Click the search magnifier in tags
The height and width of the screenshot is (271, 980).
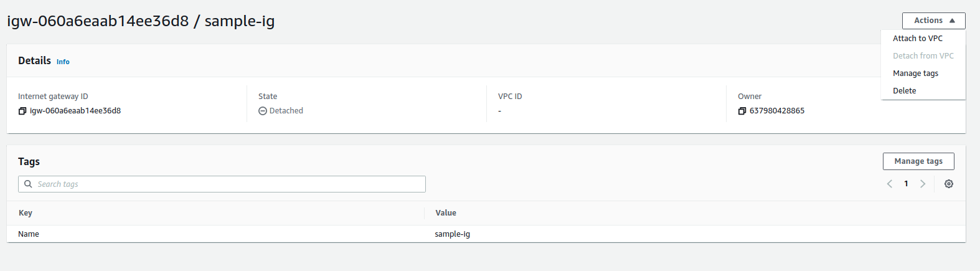tap(28, 184)
